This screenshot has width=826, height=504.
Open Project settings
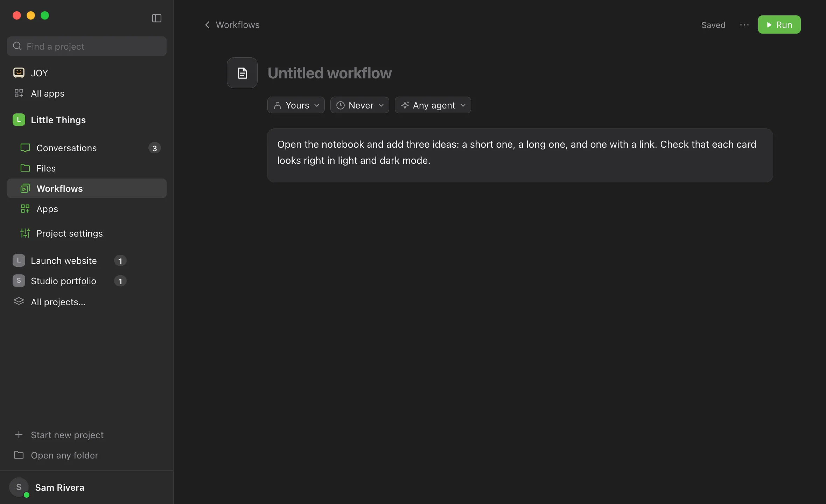click(87, 233)
